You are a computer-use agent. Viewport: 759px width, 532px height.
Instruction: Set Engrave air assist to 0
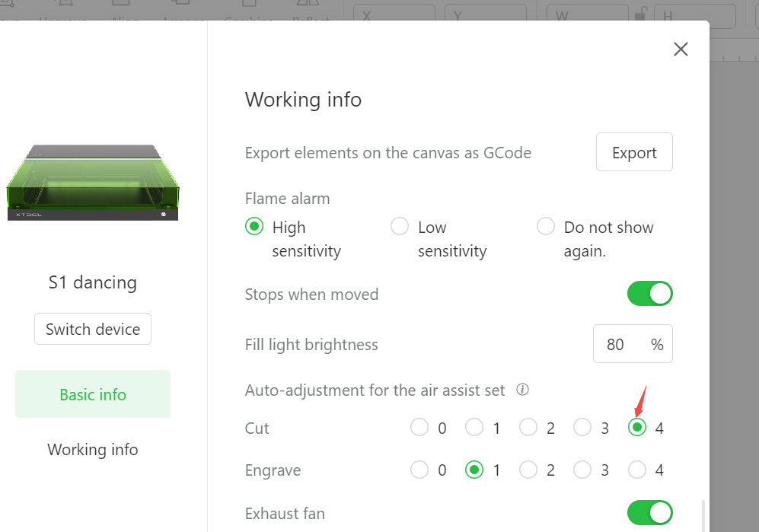419,470
